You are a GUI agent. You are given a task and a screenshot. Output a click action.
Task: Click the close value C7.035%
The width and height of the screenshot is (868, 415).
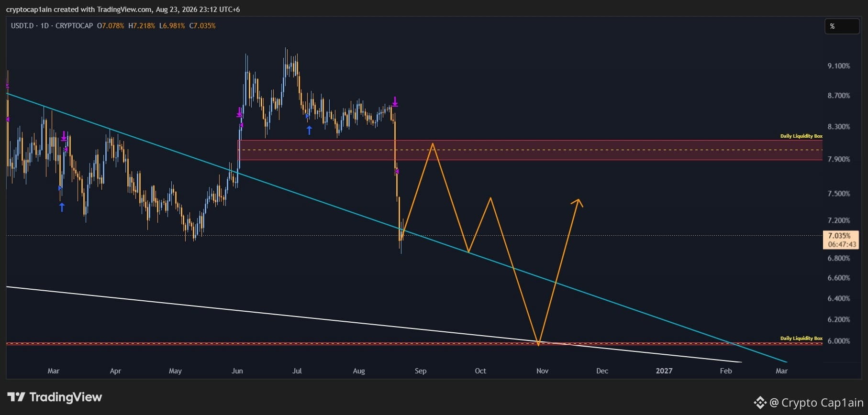[x=202, y=26]
